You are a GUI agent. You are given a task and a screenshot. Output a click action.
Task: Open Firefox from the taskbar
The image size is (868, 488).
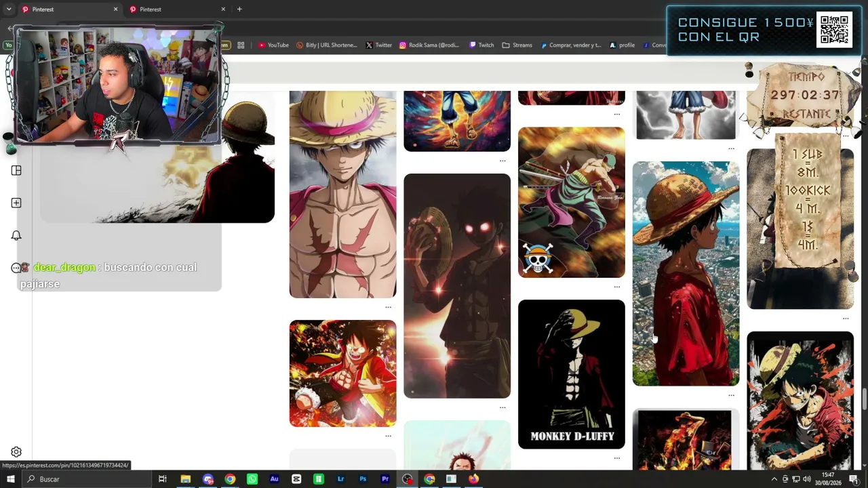pyautogui.click(x=473, y=479)
